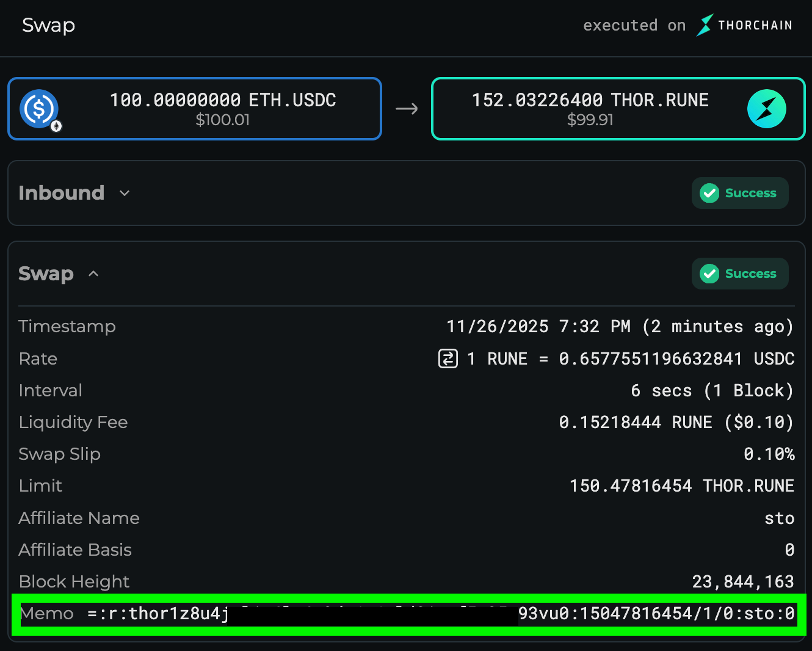This screenshot has width=812, height=651.
Task: Click the Swap page title
Action: (x=48, y=25)
